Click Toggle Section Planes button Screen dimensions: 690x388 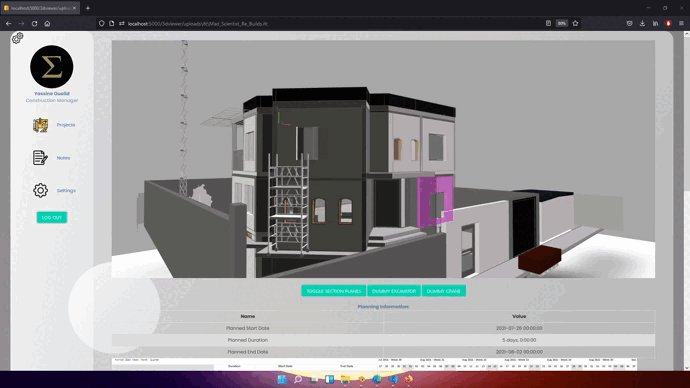334,291
